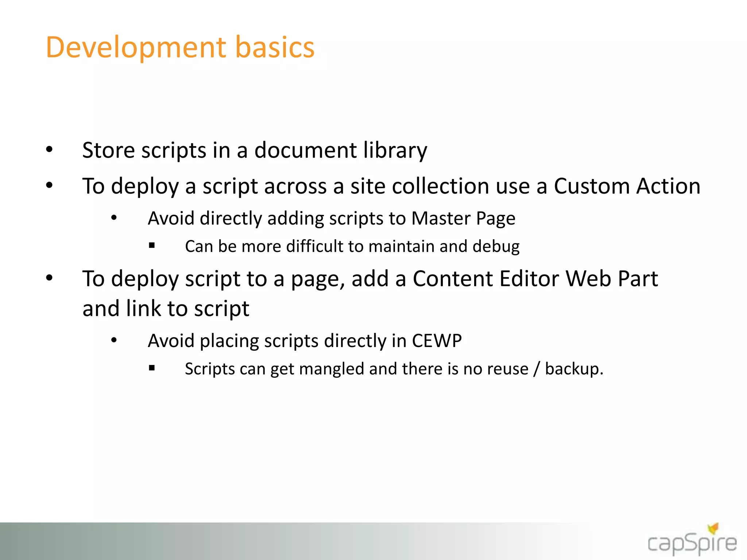Click the 'and link to script' line

coord(166,308)
